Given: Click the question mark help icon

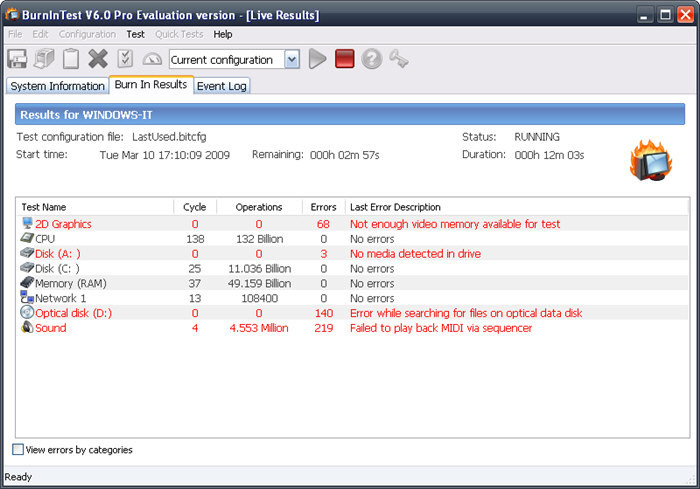Looking at the screenshot, I should pyautogui.click(x=371, y=59).
